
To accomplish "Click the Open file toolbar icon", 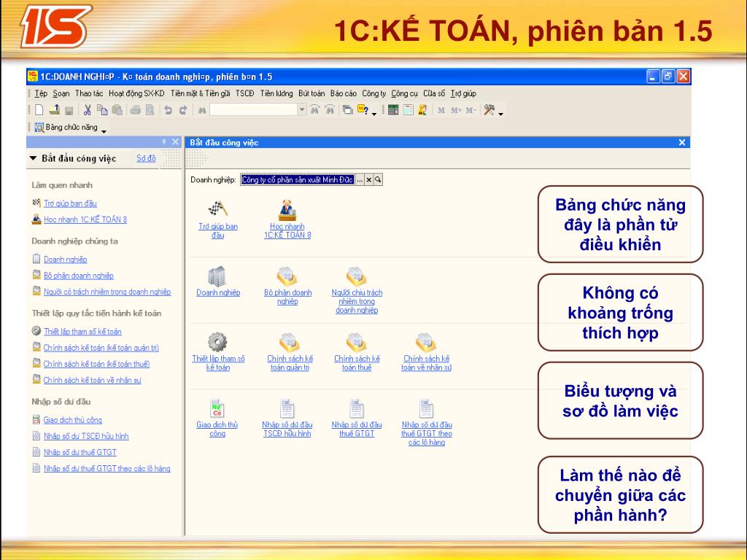I will [x=54, y=110].
